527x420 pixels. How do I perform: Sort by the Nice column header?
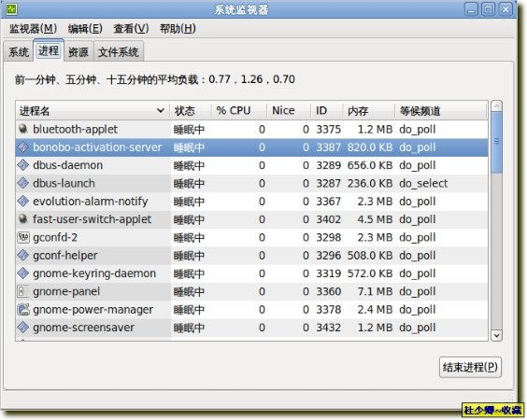pos(289,110)
